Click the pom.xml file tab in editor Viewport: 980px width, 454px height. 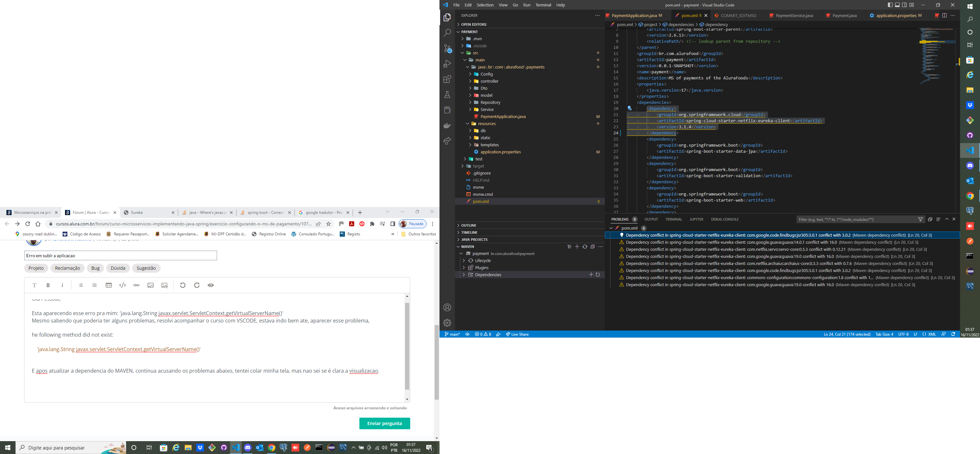coord(684,15)
